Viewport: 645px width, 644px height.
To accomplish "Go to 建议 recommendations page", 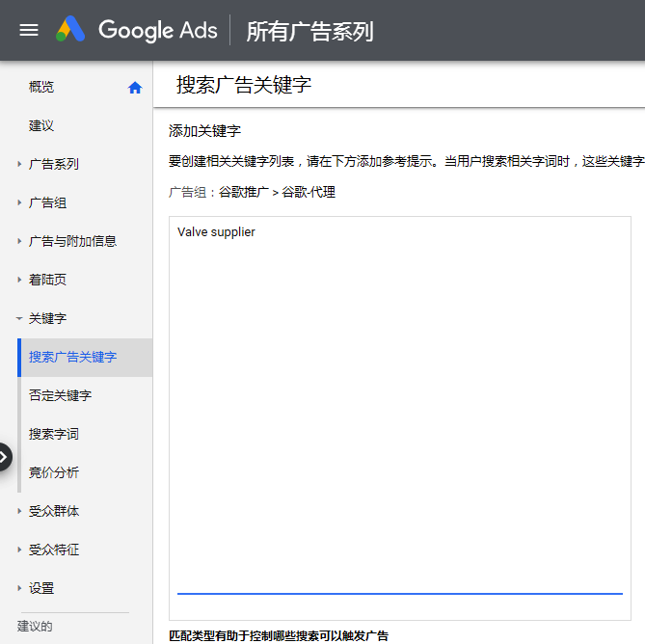I will [41, 125].
